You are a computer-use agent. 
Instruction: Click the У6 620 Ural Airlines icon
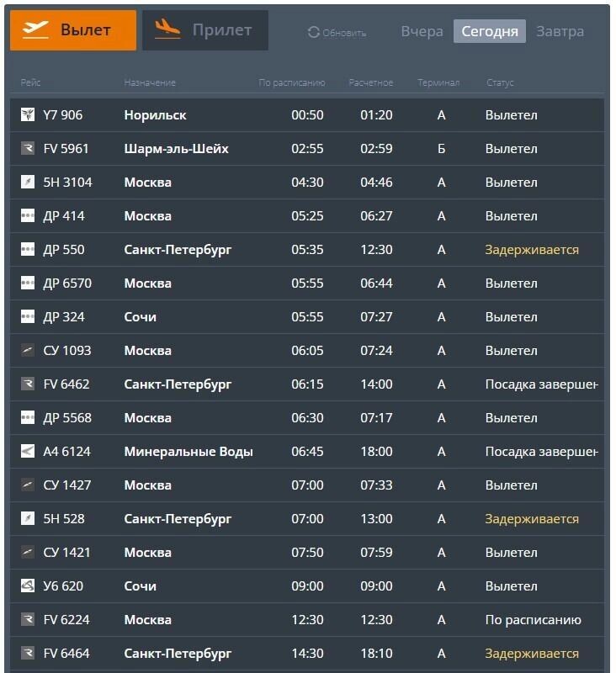28,586
